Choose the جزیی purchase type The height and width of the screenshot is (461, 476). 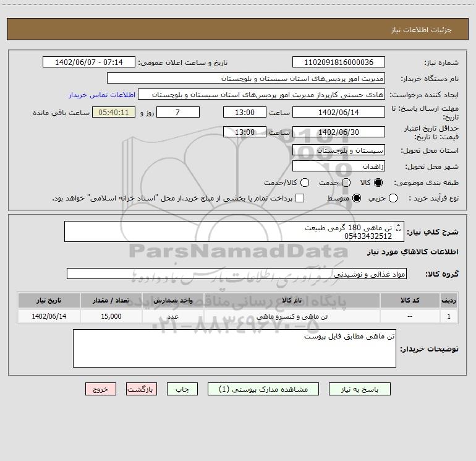[x=393, y=198]
